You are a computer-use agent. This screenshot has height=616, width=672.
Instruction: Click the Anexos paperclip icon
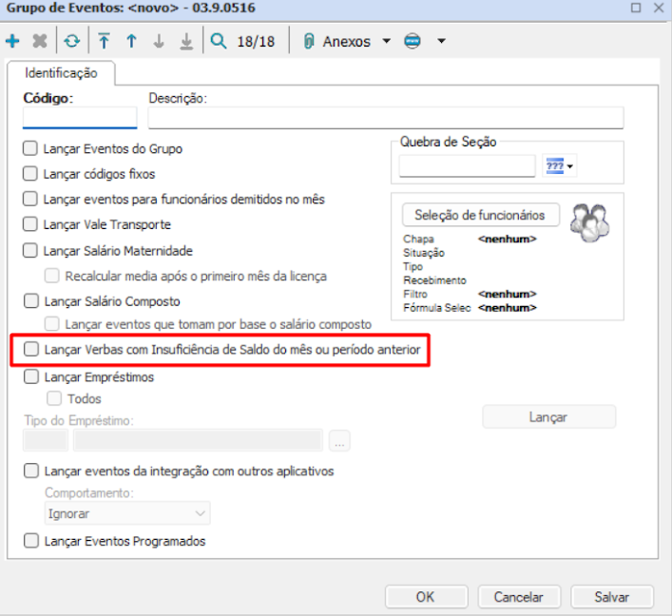pyautogui.click(x=309, y=42)
